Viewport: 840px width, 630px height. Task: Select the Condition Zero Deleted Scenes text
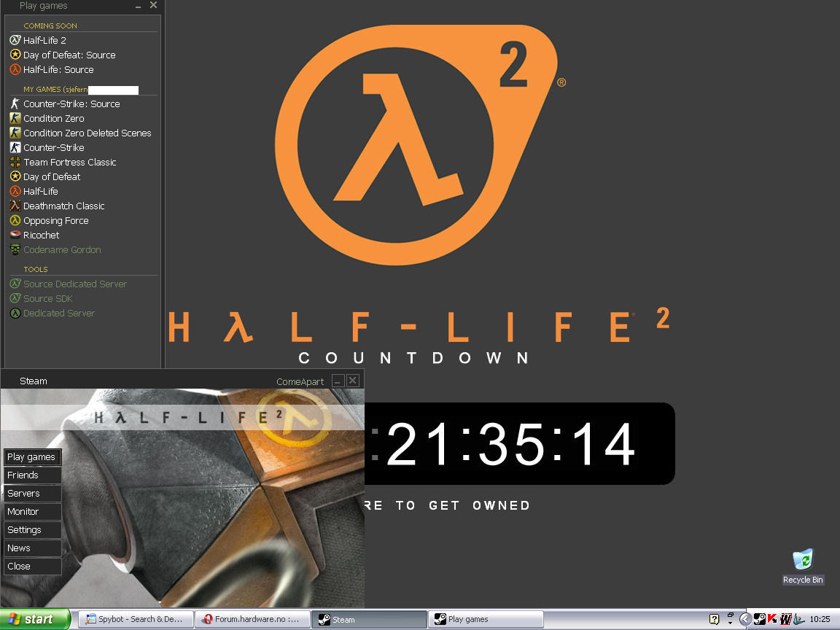tap(87, 133)
